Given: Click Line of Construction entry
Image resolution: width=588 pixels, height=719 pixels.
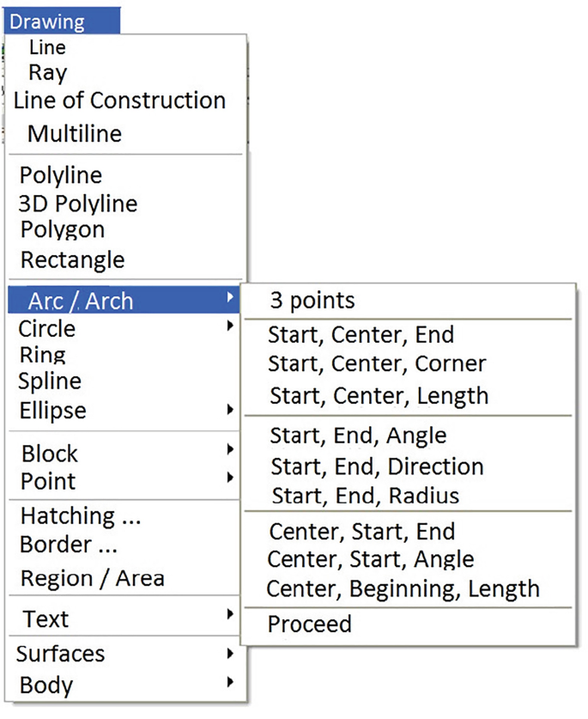Looking at the screenshot, I should pyautogui.click(x=119, y=100).
